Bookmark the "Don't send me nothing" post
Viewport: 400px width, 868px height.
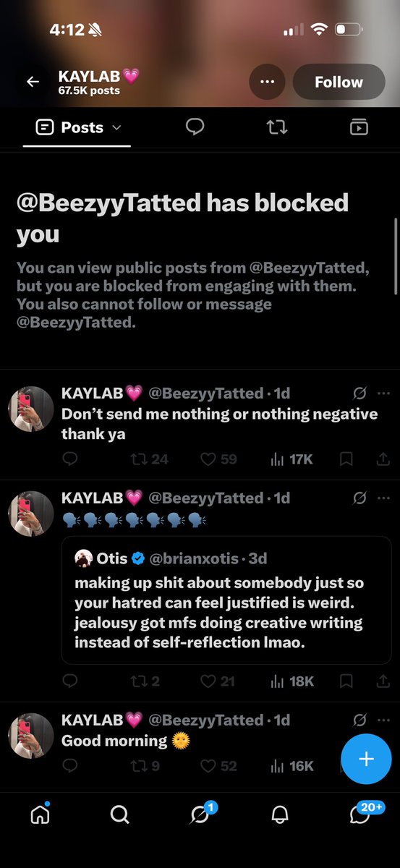346,459
